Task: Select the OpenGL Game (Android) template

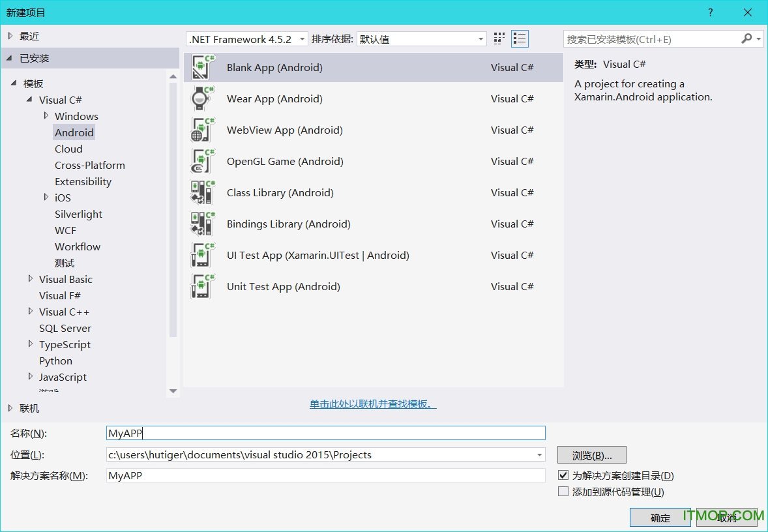Action: tap(285, 161)
